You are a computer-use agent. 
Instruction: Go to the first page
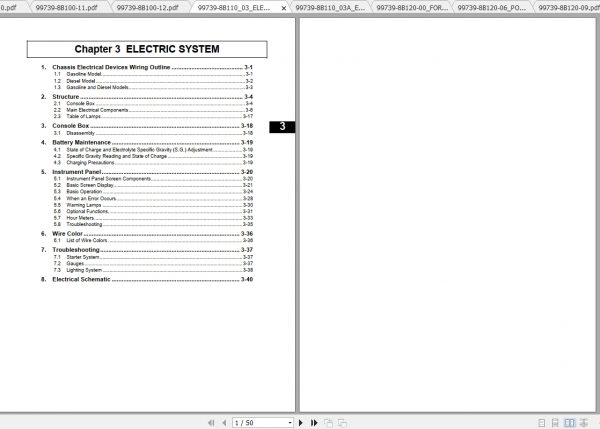[x=211, y=423]
